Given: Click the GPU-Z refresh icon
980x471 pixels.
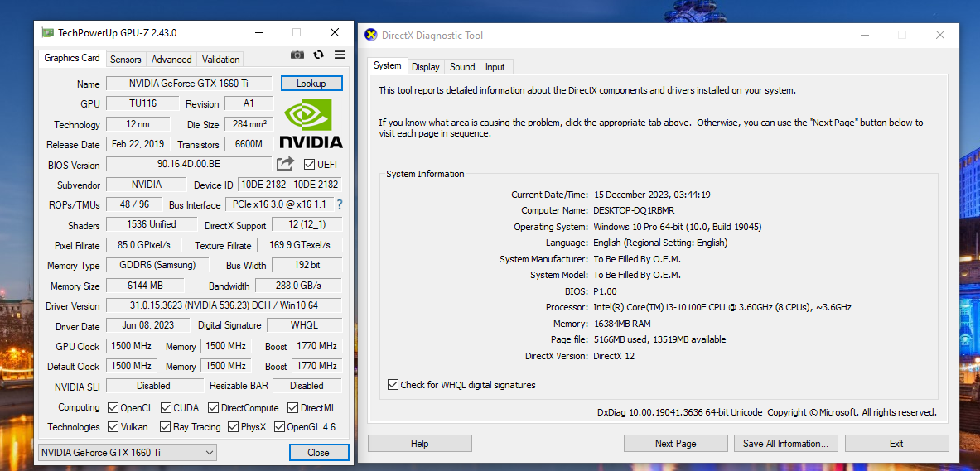Looking at the screenshot, I should (319, 55).
